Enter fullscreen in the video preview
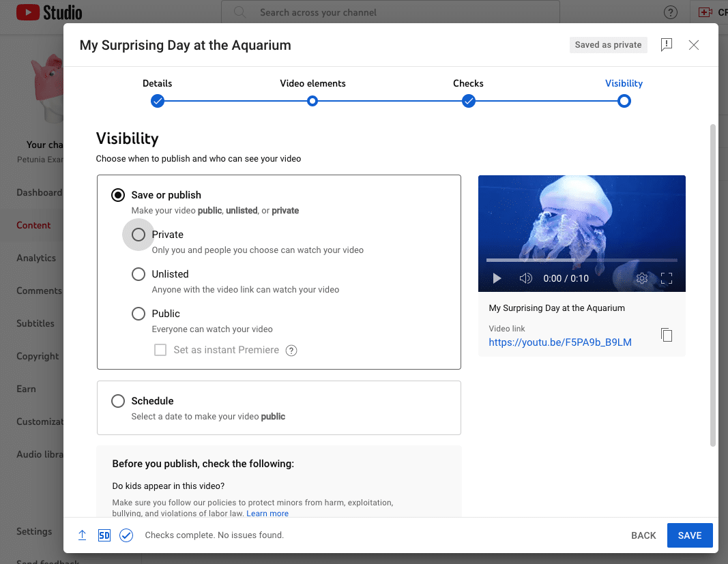The width and height of the screenshot is (728, 564). [x=666, y=278]
